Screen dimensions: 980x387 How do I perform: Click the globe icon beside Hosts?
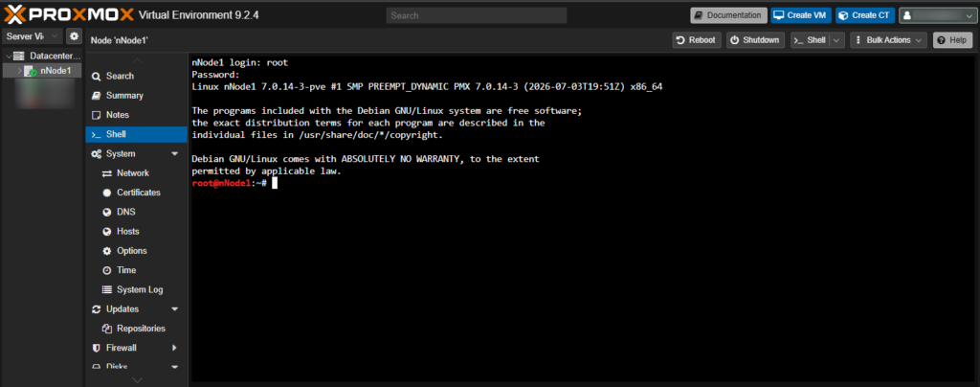(107, 231)
